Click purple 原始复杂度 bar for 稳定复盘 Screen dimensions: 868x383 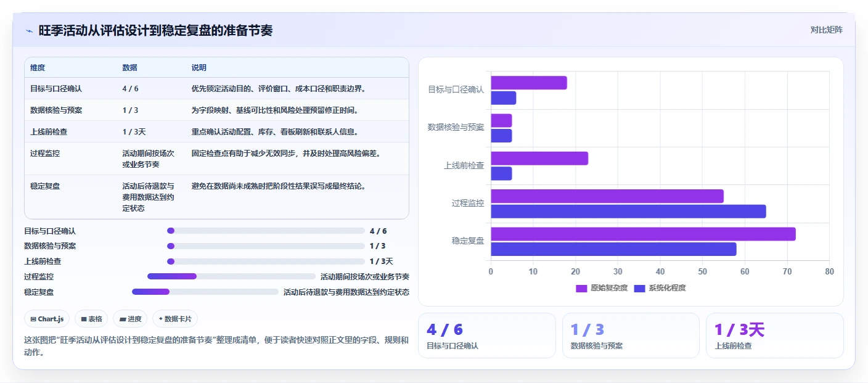pos(643,234)
